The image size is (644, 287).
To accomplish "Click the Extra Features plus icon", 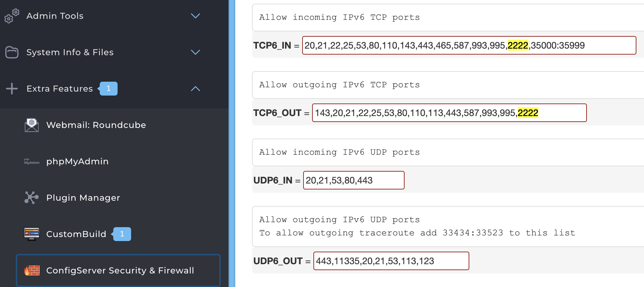I will (12, 89).
